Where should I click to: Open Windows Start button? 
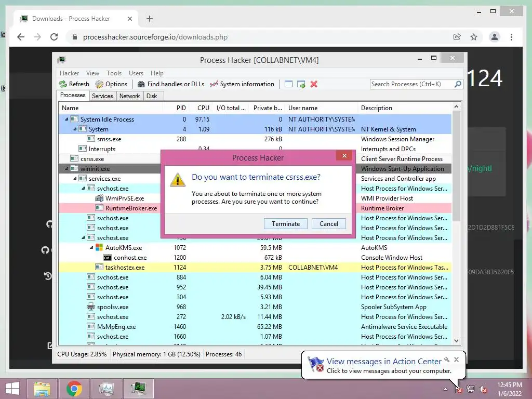coord(12,389)
